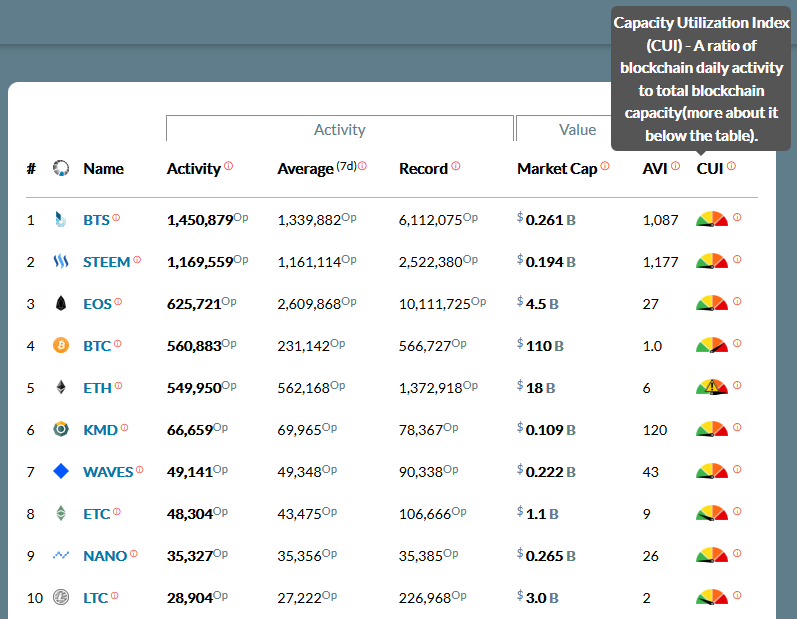The height and width of the screenshot is (619, 797).
Task: Sort by Average (7d) column header
Action: coord(317,168)
